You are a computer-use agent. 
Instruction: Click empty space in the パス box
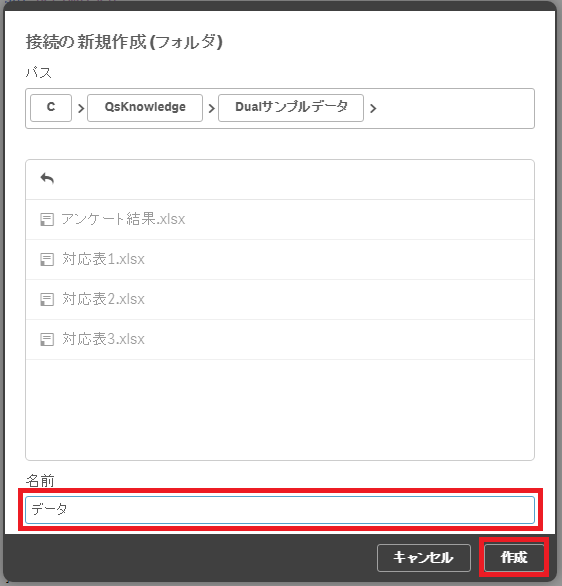click(454, 108)
